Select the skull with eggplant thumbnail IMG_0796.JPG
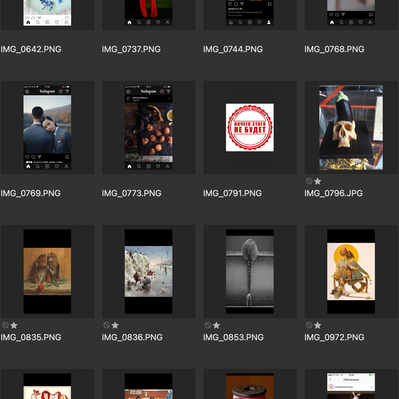This screenshot has height=399, width=399. click(x=351, y=127)
